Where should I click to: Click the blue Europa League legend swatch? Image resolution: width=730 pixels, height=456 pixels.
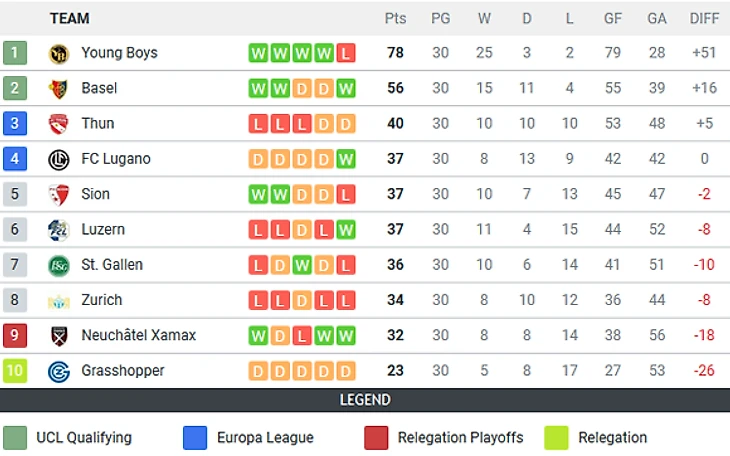click(x=195, y=437)
